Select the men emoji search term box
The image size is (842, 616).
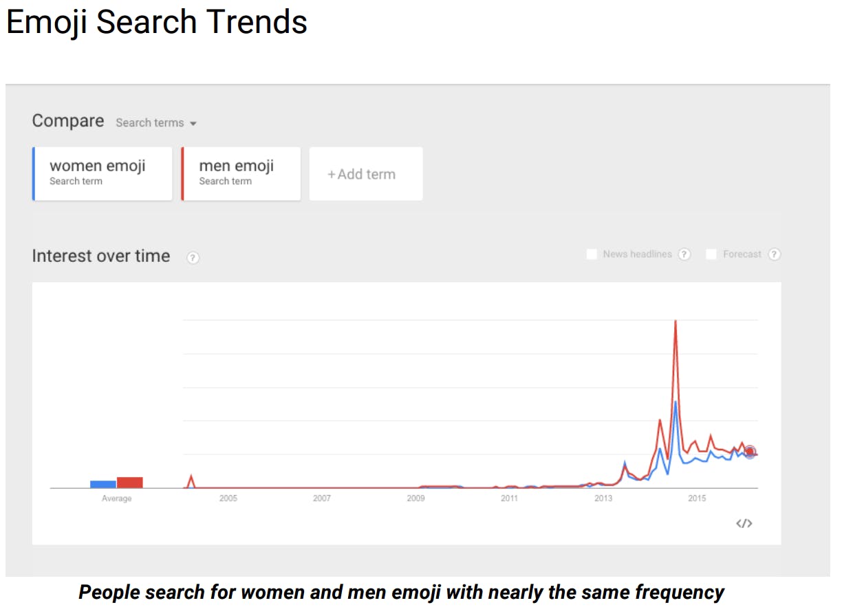241,173
